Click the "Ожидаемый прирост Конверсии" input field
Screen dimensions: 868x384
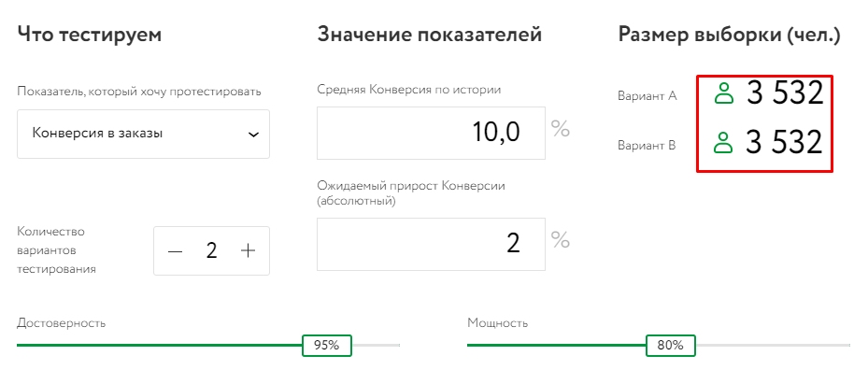431,244
